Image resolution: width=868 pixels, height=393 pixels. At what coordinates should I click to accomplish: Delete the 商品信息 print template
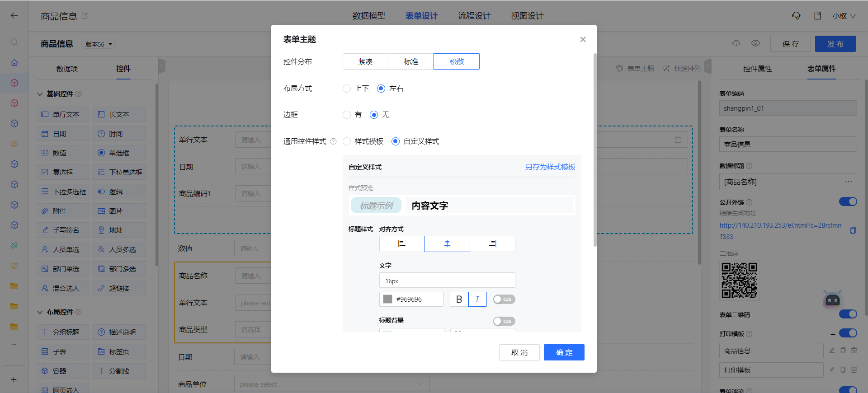pyautogui.click(x=854, y=351)
